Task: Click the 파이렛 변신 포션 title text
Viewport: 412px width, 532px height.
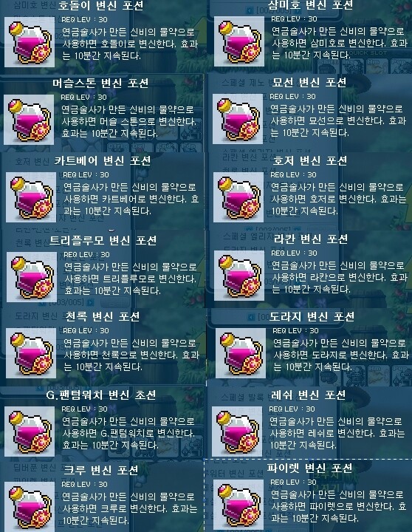Action: point(309,468)
